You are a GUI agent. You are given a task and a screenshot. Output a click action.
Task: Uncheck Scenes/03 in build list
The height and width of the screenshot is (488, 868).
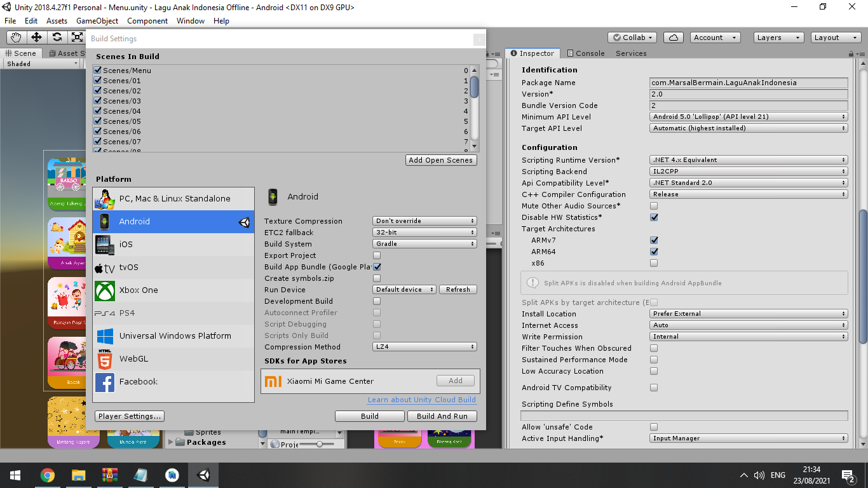coord(98,101)
